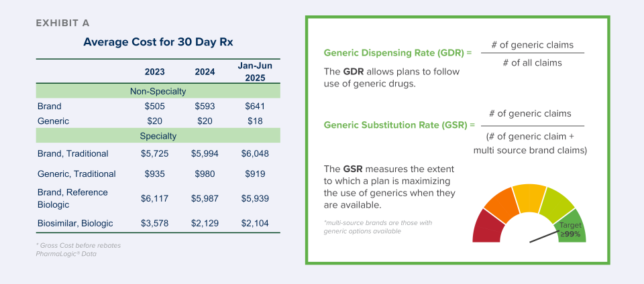Click the EXHIBIT A heading

(x=62, y=23)
